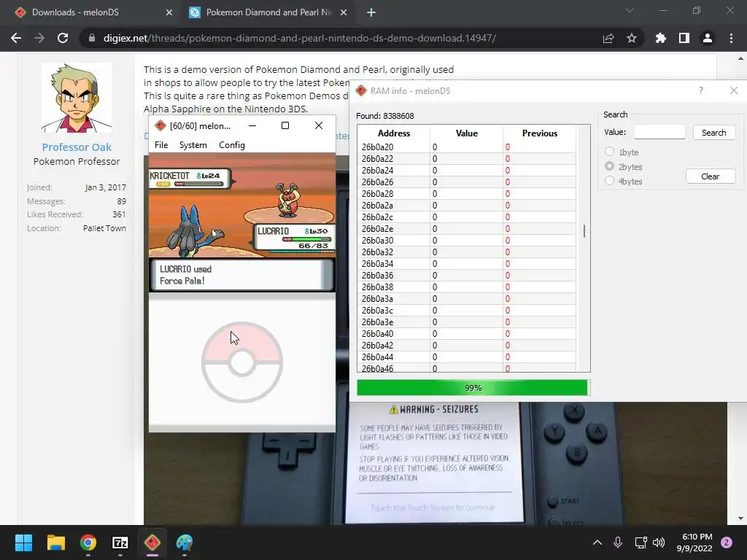Close the Pokemon Diamond and Pearl tab
This screenshot has height=560, width=747.
pos(344,12)
